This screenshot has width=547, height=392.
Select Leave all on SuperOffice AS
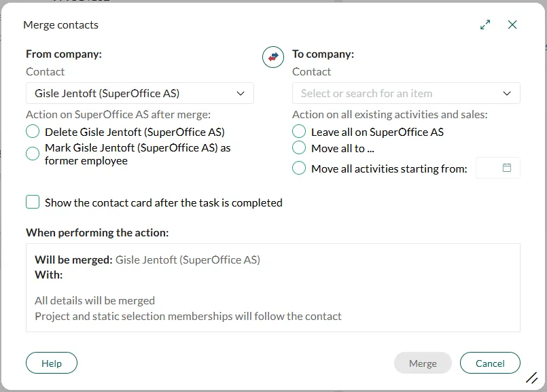click(299, 132)
